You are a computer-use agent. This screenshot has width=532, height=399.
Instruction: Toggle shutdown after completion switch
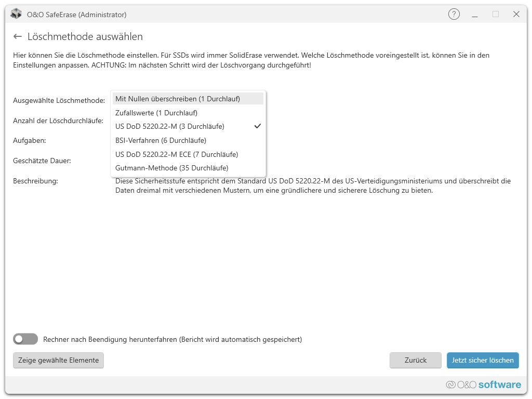[x=25, y=339]
